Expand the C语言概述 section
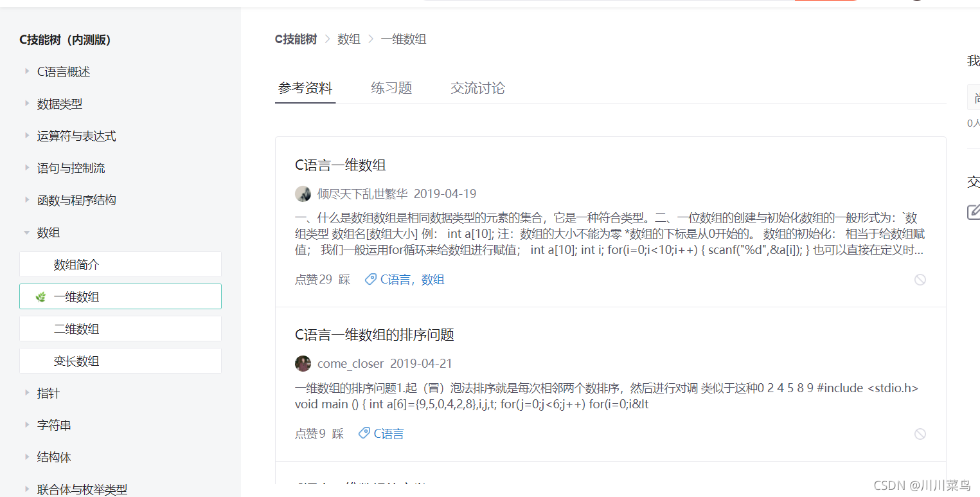The height and width of the screenshot is (497, 980). pyautogui.click(x=27, y=71)
